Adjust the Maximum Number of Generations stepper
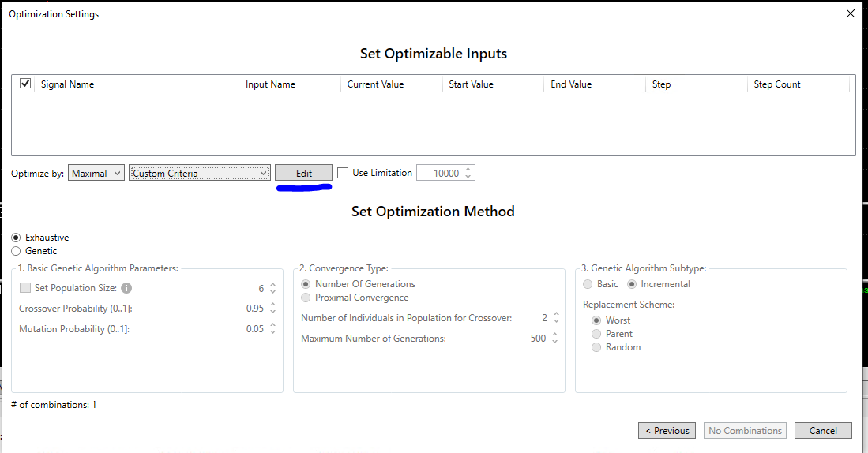Image resolution: width=868 pixels, height=453 pixels. 555,339
